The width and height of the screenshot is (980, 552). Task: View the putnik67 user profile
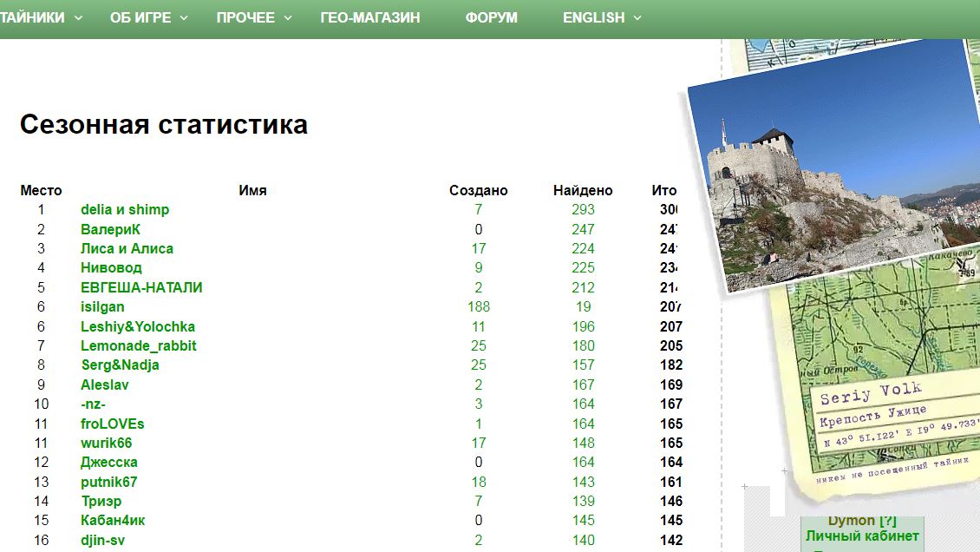coord(108,483)
